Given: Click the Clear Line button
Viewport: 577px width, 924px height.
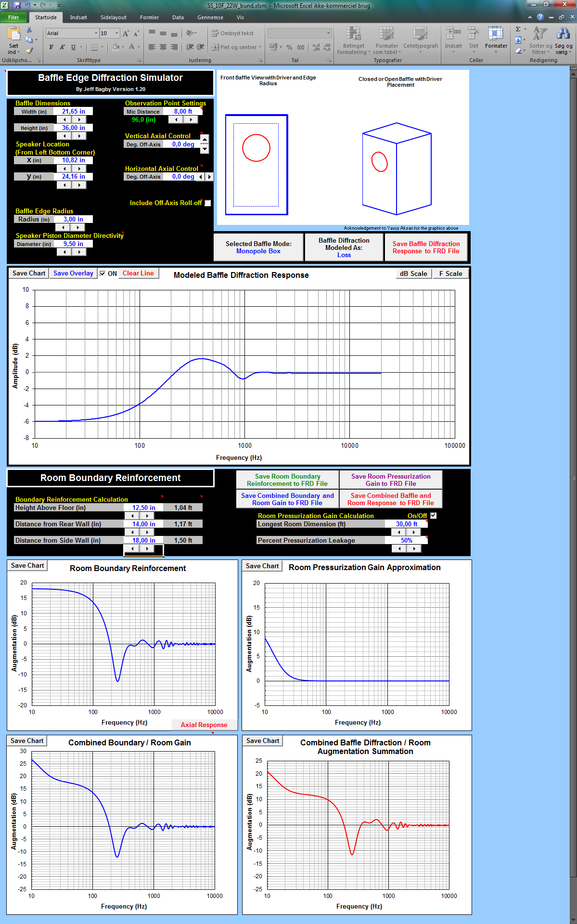Looking at the screenshot, I should [138, 273].
